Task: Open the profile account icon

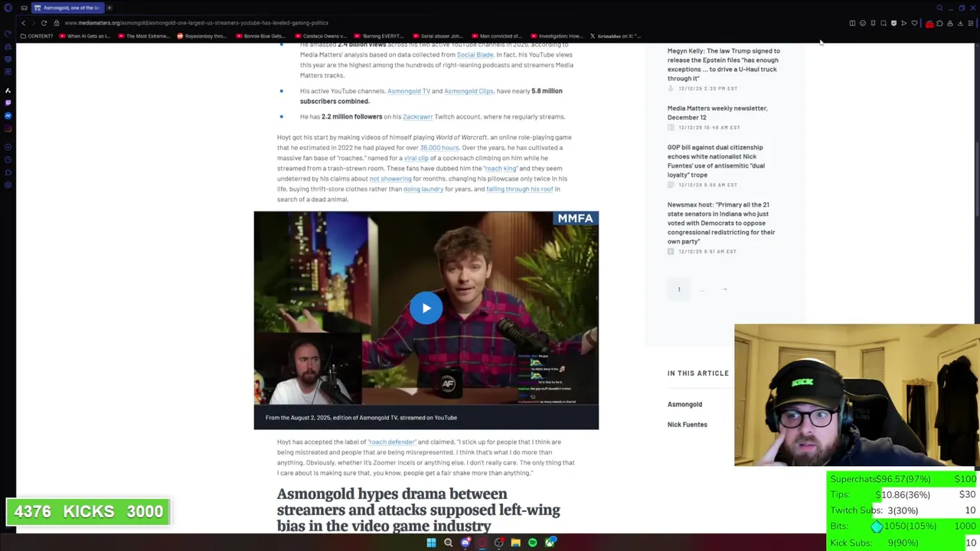Action: (x=950, y=24)
